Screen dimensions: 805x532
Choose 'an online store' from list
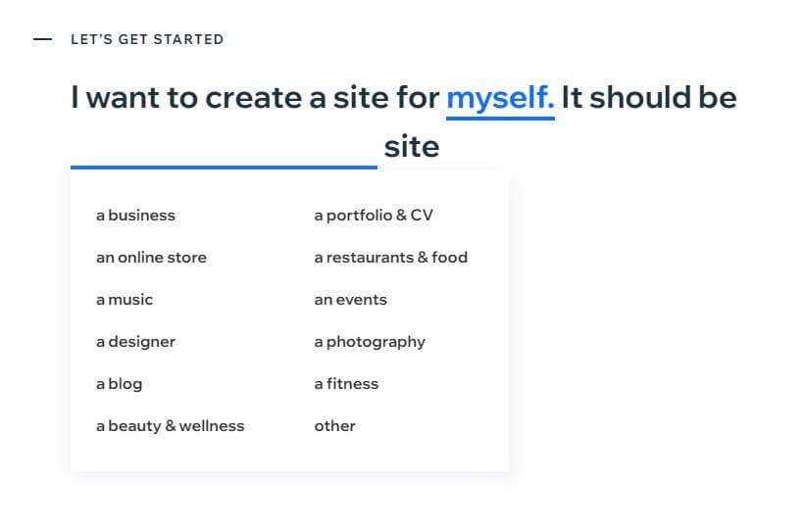(151, 257)
